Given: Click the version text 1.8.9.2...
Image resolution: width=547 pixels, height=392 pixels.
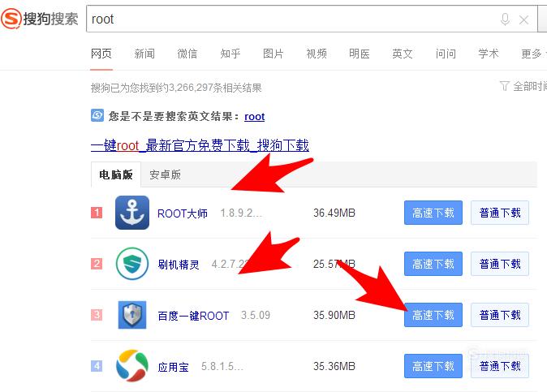Looking at the screenshot, I should tap(241, 213).
